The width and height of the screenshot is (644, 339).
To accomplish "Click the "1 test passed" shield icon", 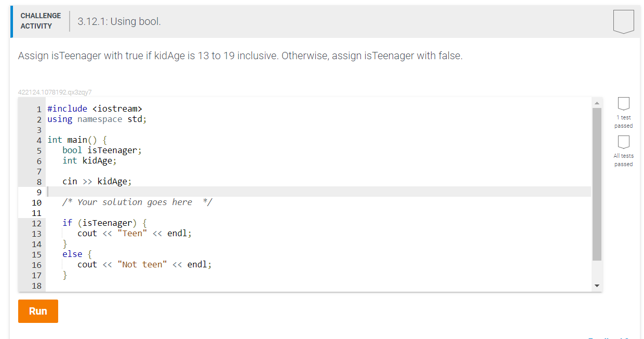I will pyautogui.click(x=623, y=105).
